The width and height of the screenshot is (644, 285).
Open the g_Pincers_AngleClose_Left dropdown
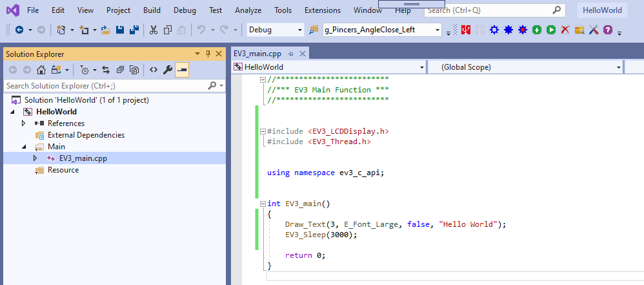pyautogui.click(x=438, y=30)
